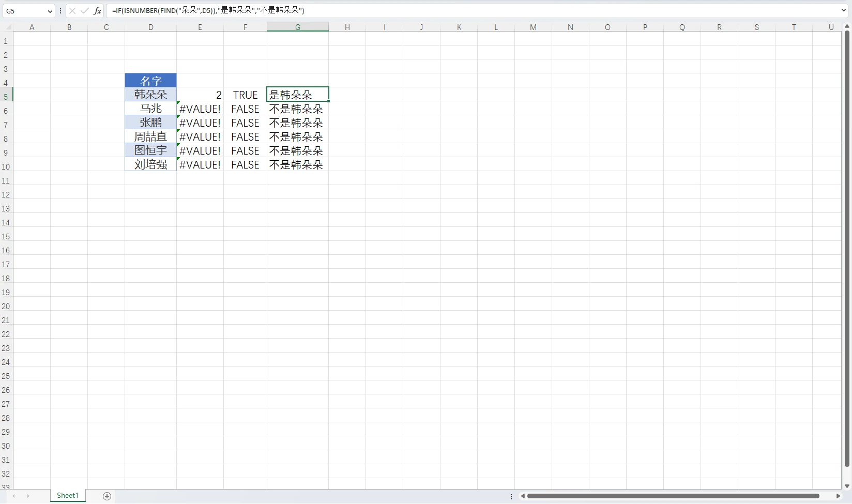Add a new sheet with the plus icon
This screenshot has height=504, width=852.
(107, 496)
